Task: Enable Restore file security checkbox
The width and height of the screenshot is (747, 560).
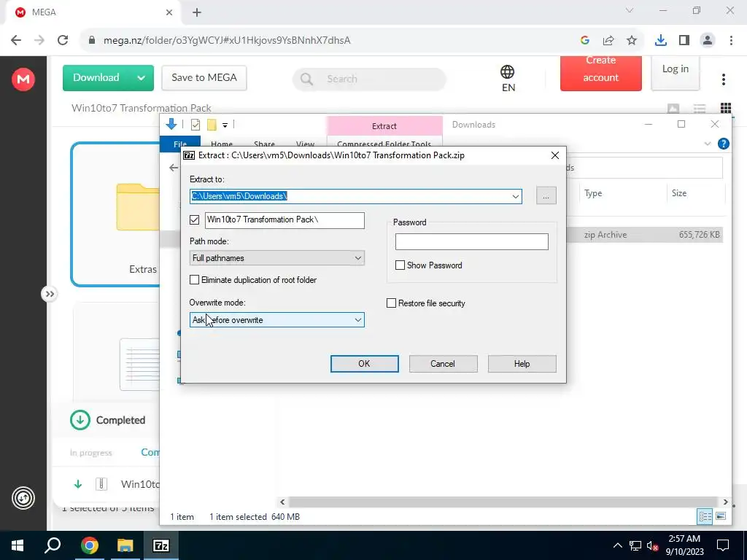Action: pyautogui.click(x=391, y=303)
